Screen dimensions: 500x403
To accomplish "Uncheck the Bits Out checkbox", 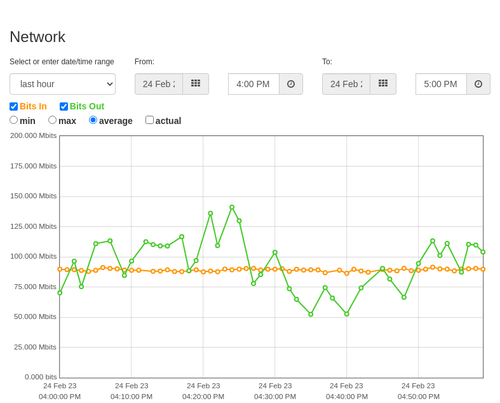I will pos(64,106).
